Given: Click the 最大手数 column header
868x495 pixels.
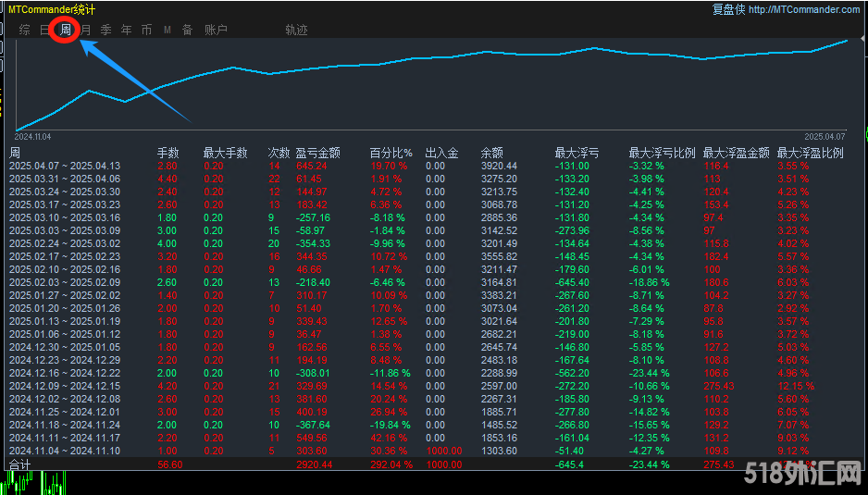Looking at the screenshot, I should (225, 153).
